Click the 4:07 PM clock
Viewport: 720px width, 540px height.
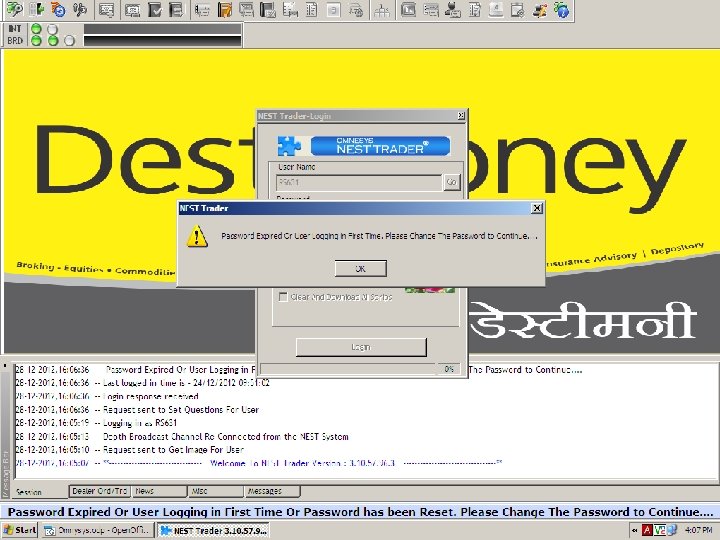698,530
